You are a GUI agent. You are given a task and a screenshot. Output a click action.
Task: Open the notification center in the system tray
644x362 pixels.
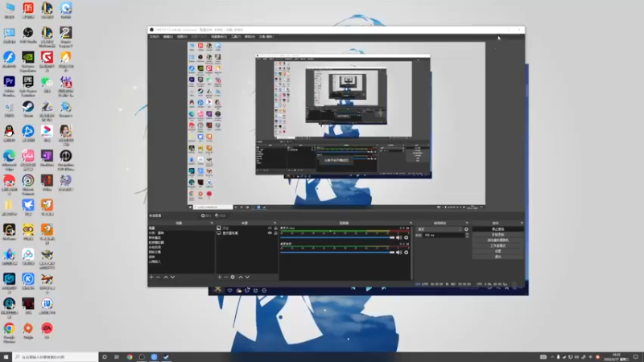point(636,357)
